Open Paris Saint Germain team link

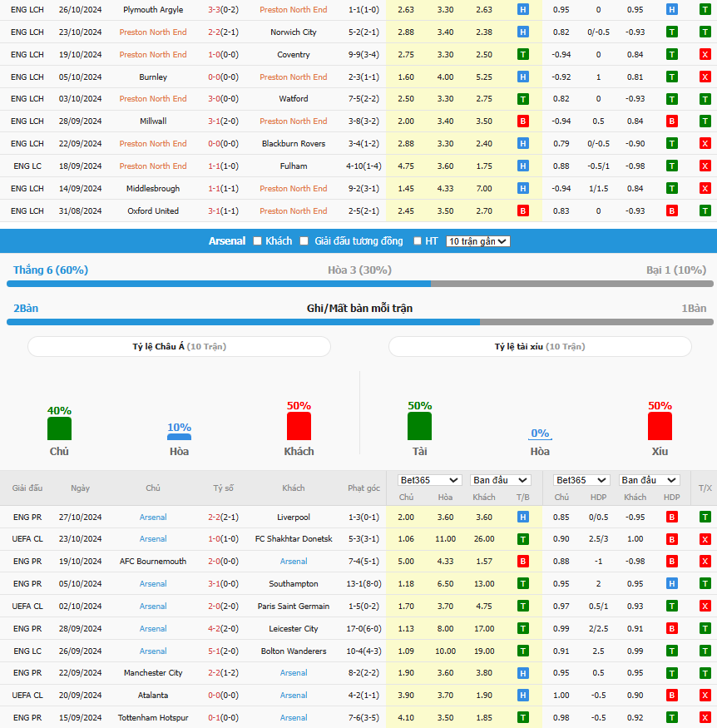click(294, 606)
